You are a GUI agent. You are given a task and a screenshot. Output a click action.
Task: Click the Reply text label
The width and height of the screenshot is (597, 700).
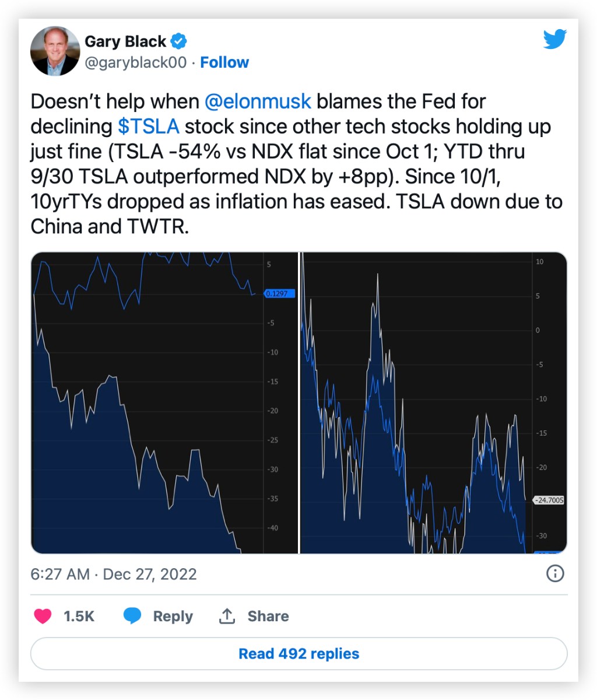[x=173, y=616]
